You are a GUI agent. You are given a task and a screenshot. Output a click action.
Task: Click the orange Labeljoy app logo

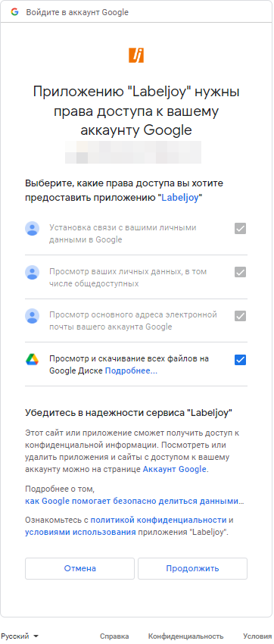coord(136,55)
